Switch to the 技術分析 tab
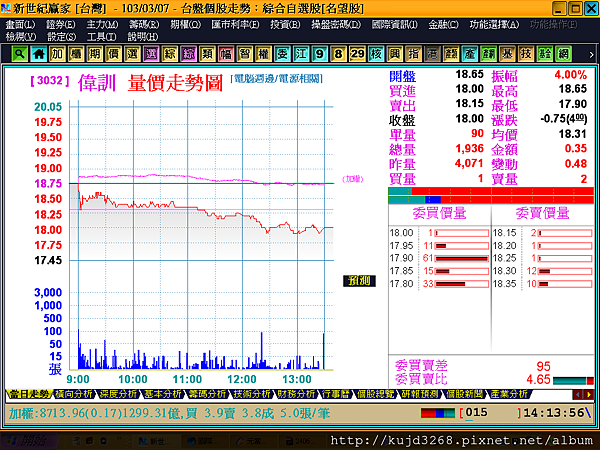This screenshot has width=600, height=450. point(252,394)
